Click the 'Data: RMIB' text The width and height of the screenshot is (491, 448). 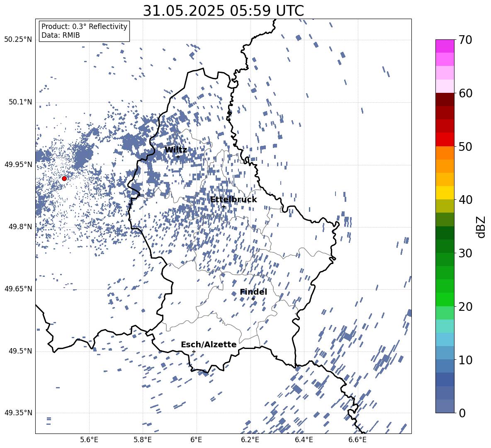coord(61,35)
